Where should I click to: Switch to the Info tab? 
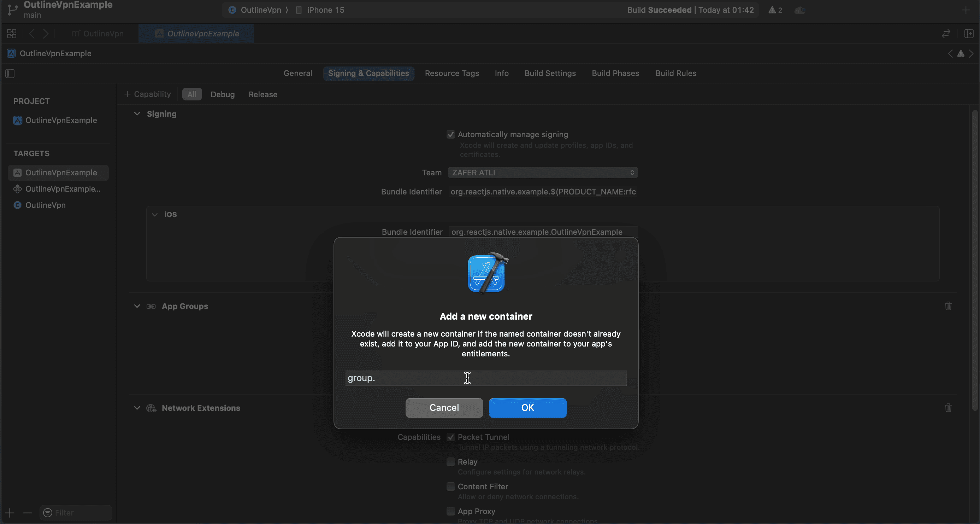point(501,73)
